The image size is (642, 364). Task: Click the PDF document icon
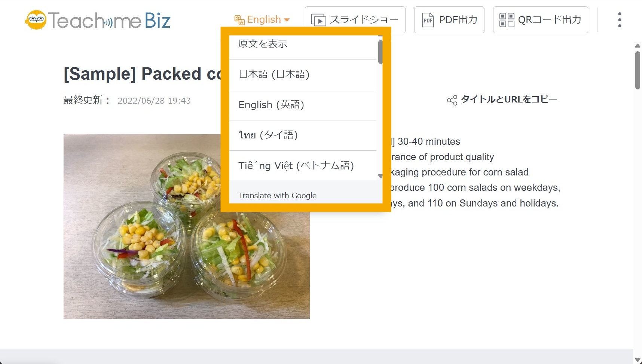coord(428,20)
